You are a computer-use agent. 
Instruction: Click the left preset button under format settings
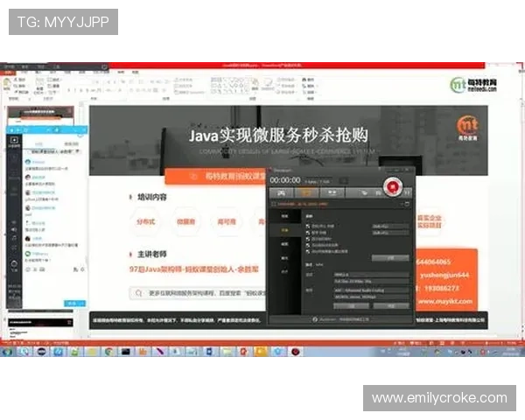click(351, 305)
